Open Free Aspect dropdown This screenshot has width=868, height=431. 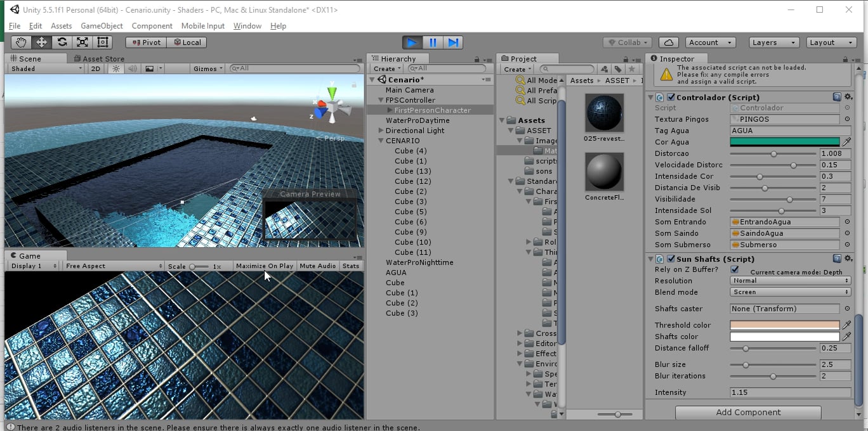click(x=114, y=266)
